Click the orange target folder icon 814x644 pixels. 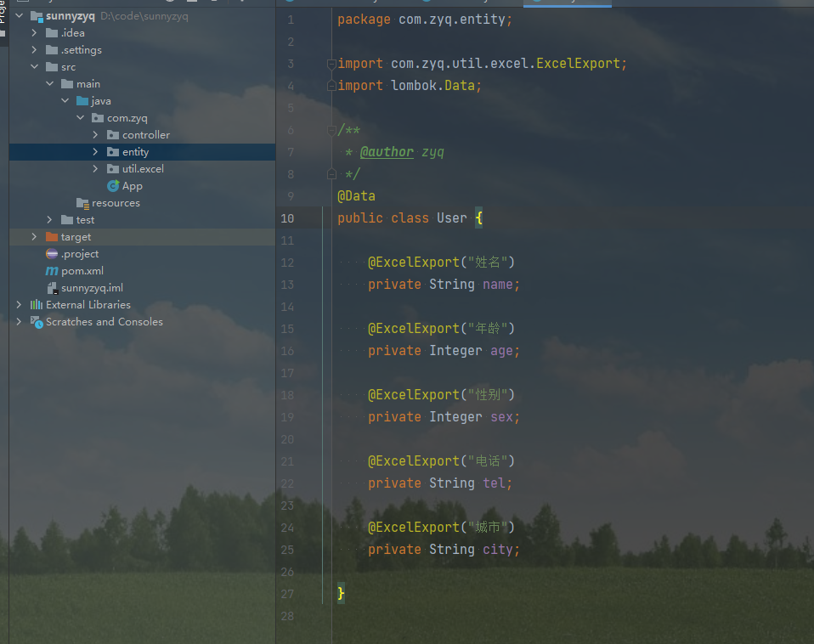pos(52,237)
